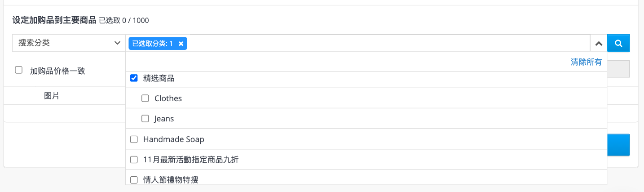Tick the 情人節禮物特搜 checkbox
Viewport: 644px width, 192px height.
(x=133, y=180)
